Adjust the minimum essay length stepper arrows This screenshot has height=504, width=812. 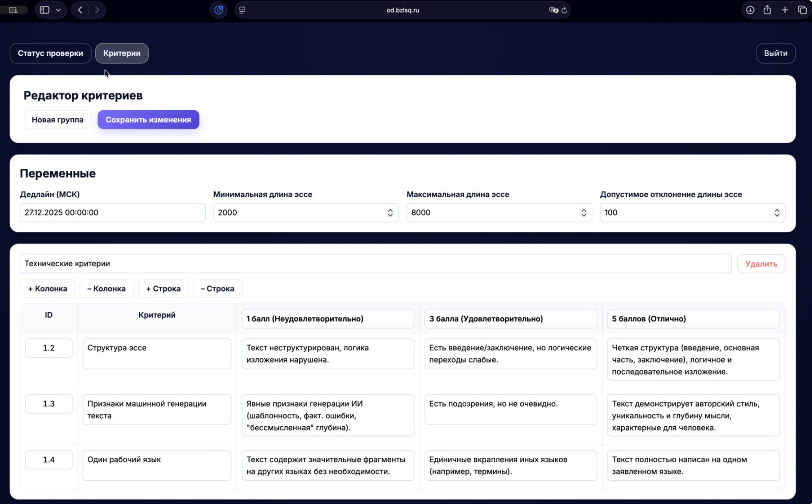pos(390,212)
